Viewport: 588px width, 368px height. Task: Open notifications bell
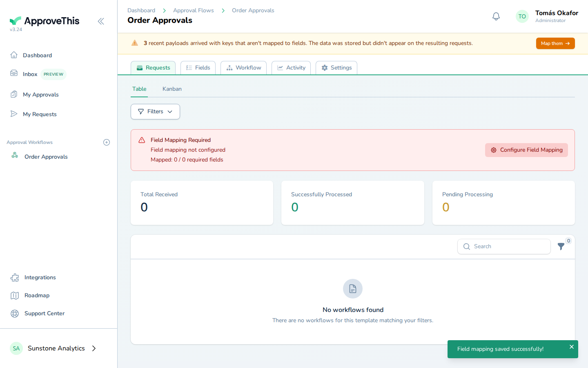(496, 16)
